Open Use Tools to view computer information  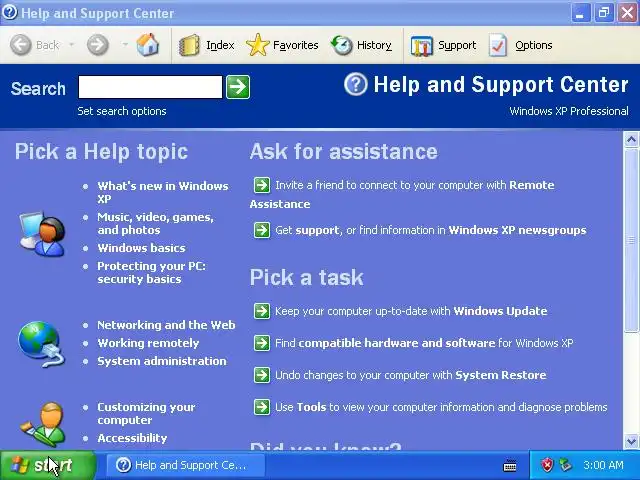(441, 407)
